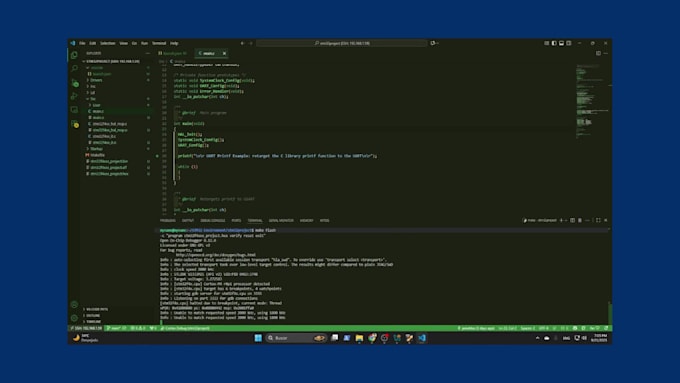Switch to the DEBUG CONSOLE panel tab
This screenshot has height=383, width=680.
212,220
